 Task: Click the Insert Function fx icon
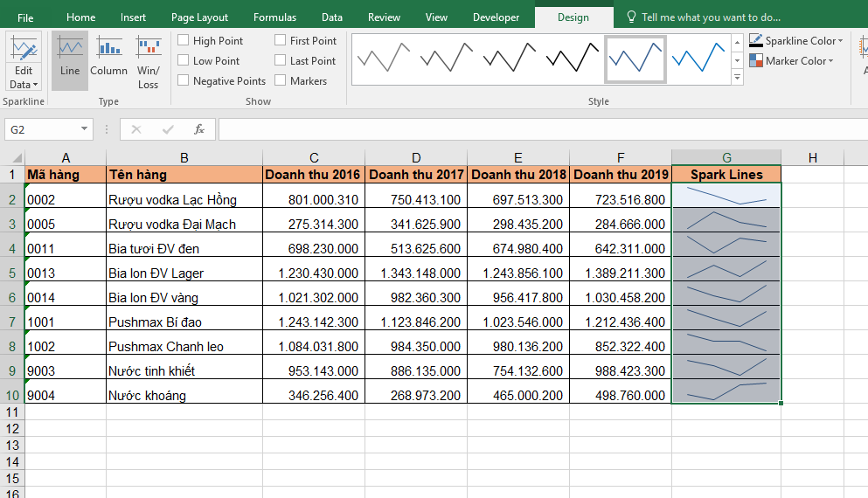[x=199, y=129]
